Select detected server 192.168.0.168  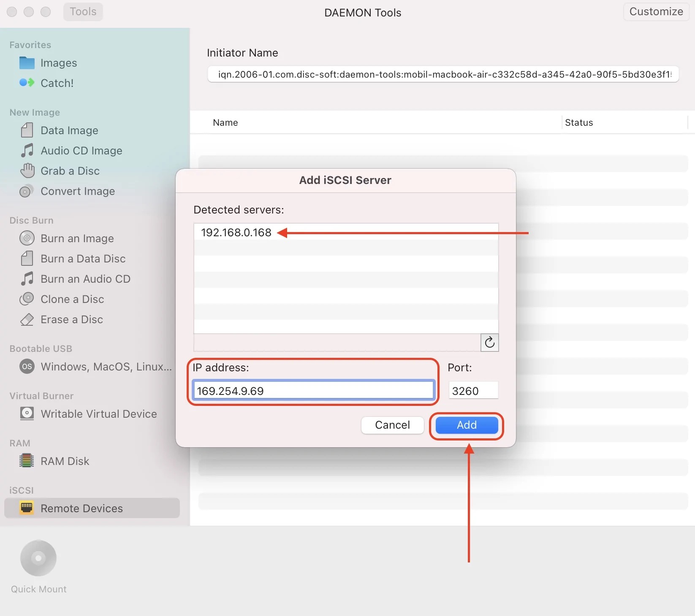point(236,232)
